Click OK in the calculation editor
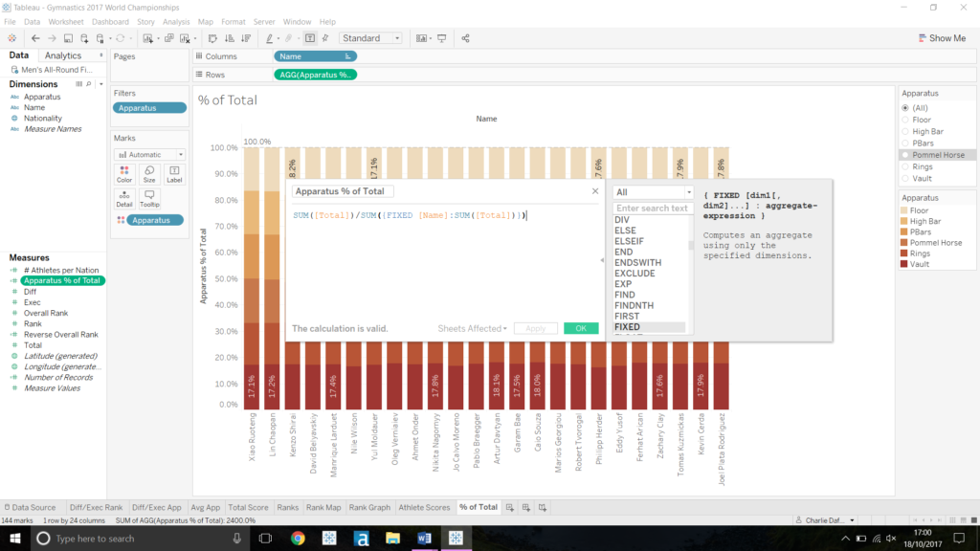The image size is (980, 551). (x=581, y=329)
